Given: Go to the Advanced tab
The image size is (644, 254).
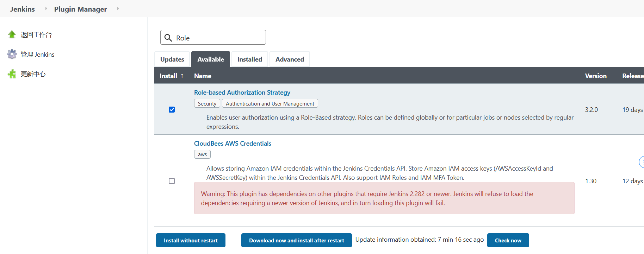Looking at the screenshot, I should pyautogui.click(x=290, y=59).
